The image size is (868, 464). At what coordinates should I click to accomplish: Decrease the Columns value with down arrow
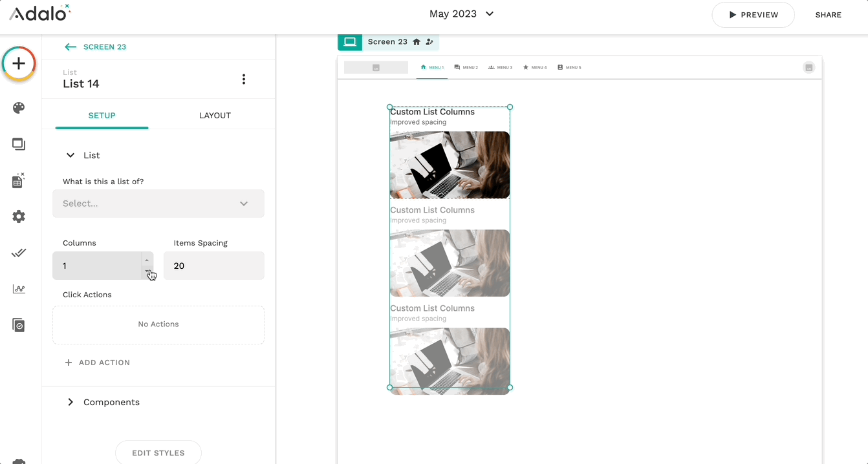pos(147,272)
